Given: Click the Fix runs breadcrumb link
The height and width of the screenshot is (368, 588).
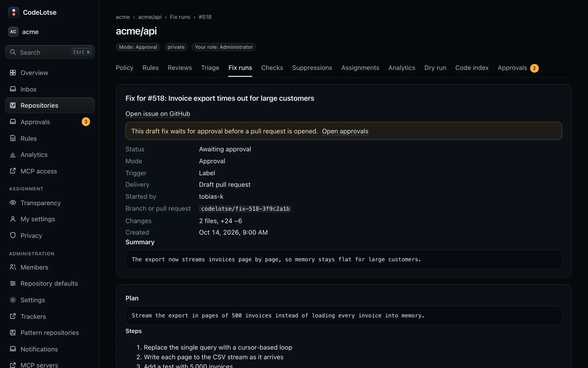Looking at the screenshot, I should click(180, 17).
